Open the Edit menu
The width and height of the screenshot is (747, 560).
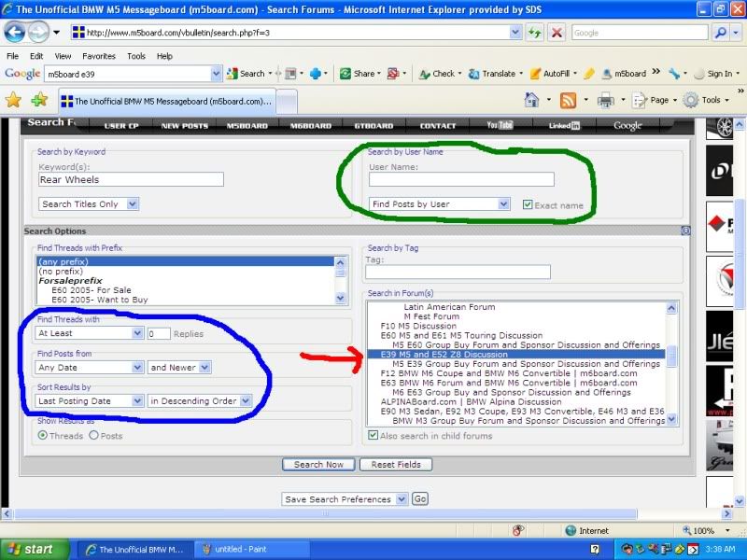(36, 56)
